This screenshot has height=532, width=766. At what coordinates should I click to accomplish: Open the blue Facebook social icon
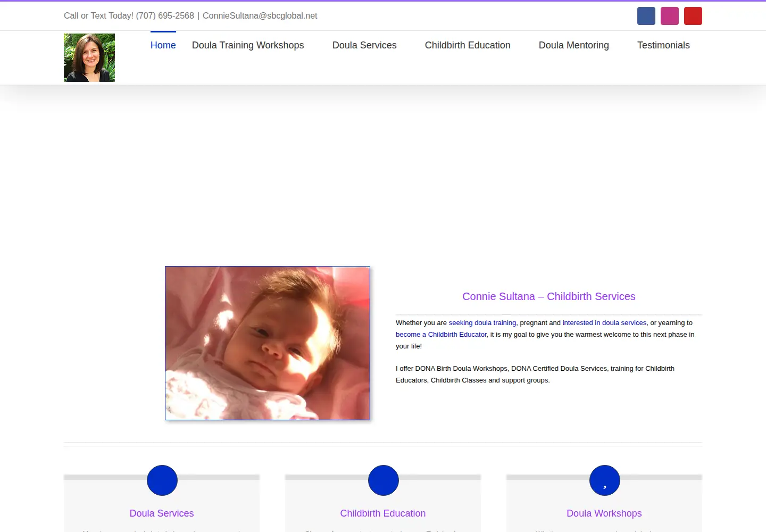pyautogui.click(x=646, y=16)
